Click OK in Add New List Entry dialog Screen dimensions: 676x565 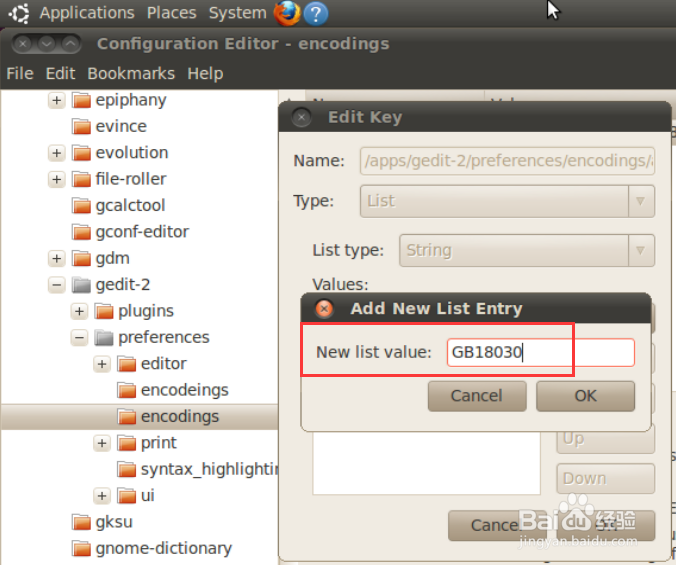(585, 396)
